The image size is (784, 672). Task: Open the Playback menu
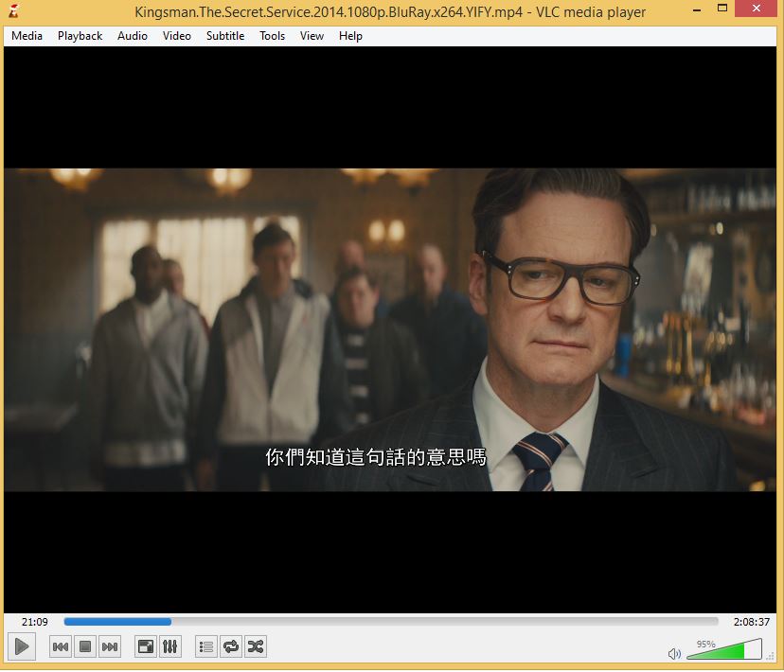[80, 36]
